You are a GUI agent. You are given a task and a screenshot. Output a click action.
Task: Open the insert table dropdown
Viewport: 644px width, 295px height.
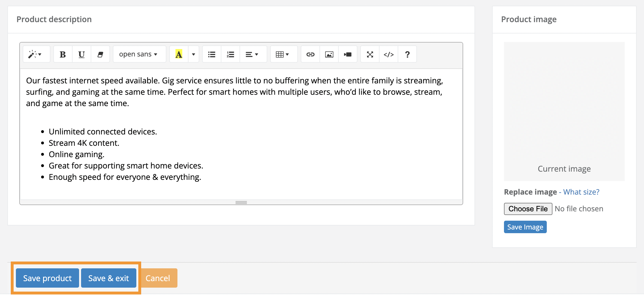pos(283,54)
